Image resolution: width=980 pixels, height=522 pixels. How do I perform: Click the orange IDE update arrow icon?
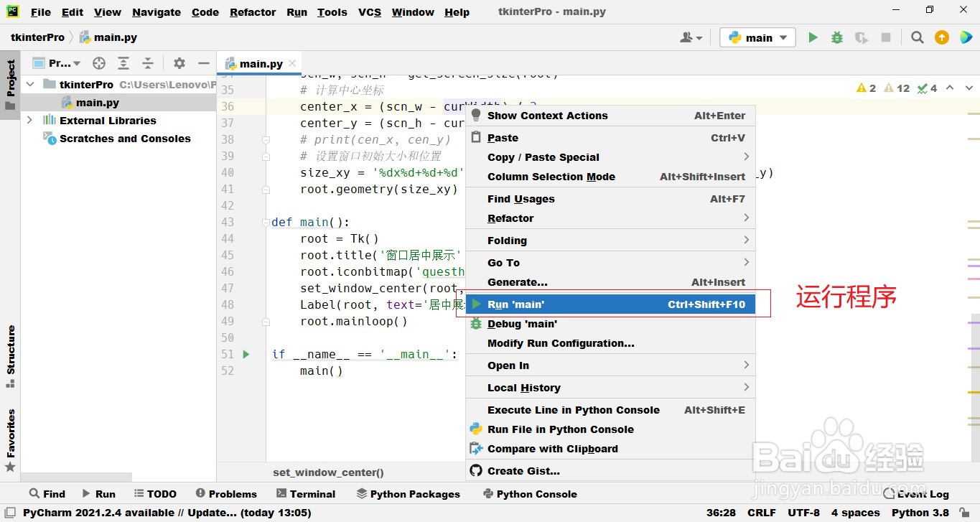[x=941, y=37]
